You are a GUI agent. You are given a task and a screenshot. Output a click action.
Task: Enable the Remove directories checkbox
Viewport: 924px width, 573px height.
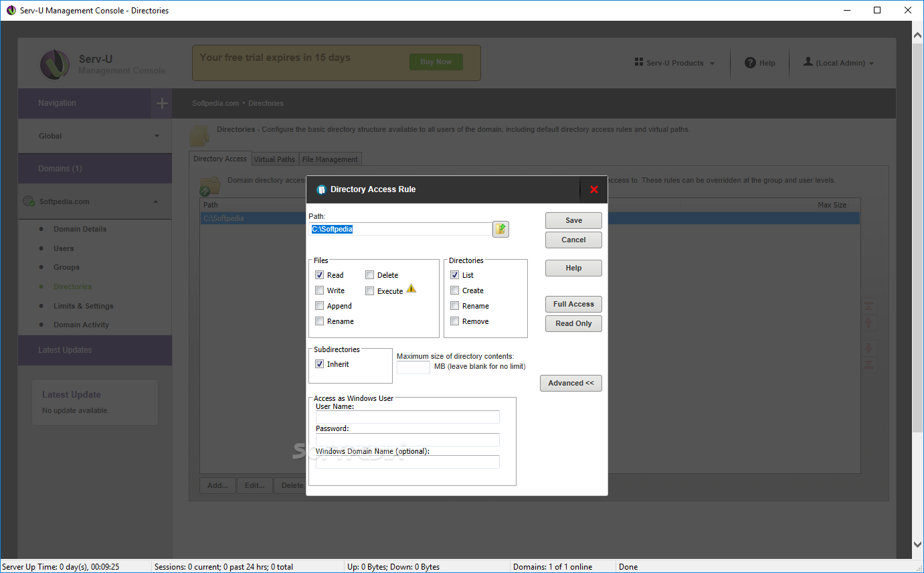coord(455,321)
